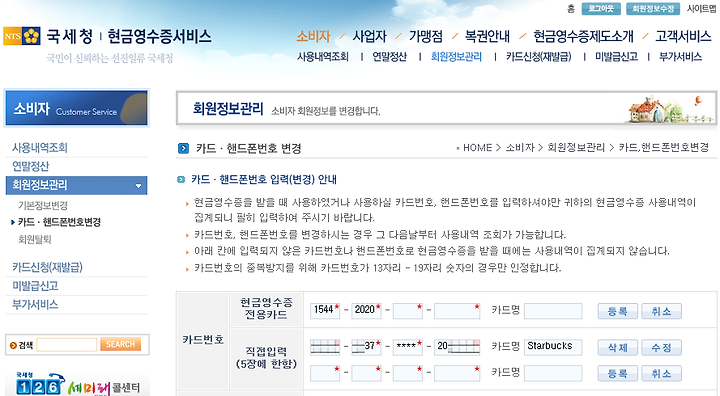Click the NTS 국세청 logo icon
Screen dimensions: 720x396
tap(22, 36)
